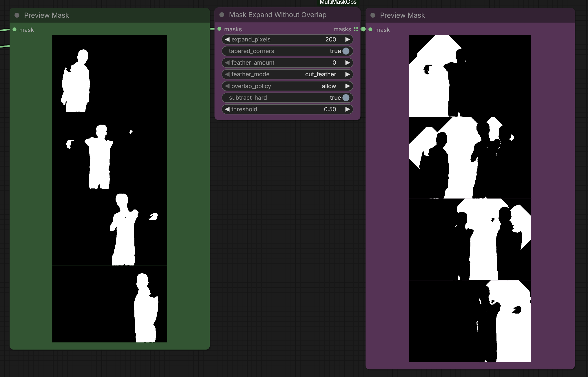Increase the expand_pixels value with the right arrow
The height and width of the screenshot is (377, 588).
click(x=348, y=39)
